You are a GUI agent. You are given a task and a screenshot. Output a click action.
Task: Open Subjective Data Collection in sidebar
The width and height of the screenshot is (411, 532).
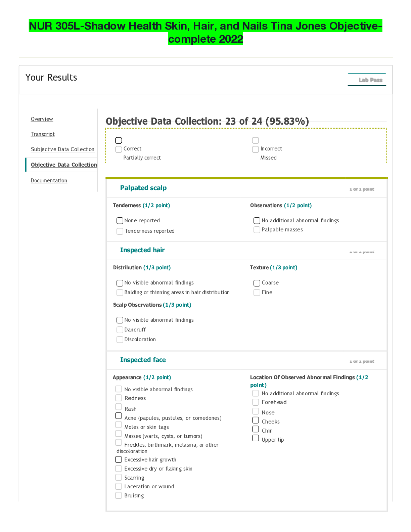coord(62,149)
